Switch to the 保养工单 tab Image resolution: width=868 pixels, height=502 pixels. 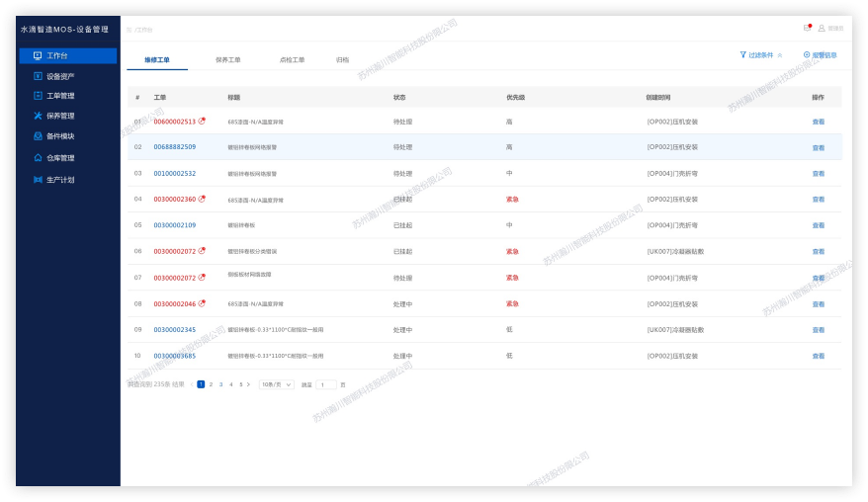click(228, 59)
